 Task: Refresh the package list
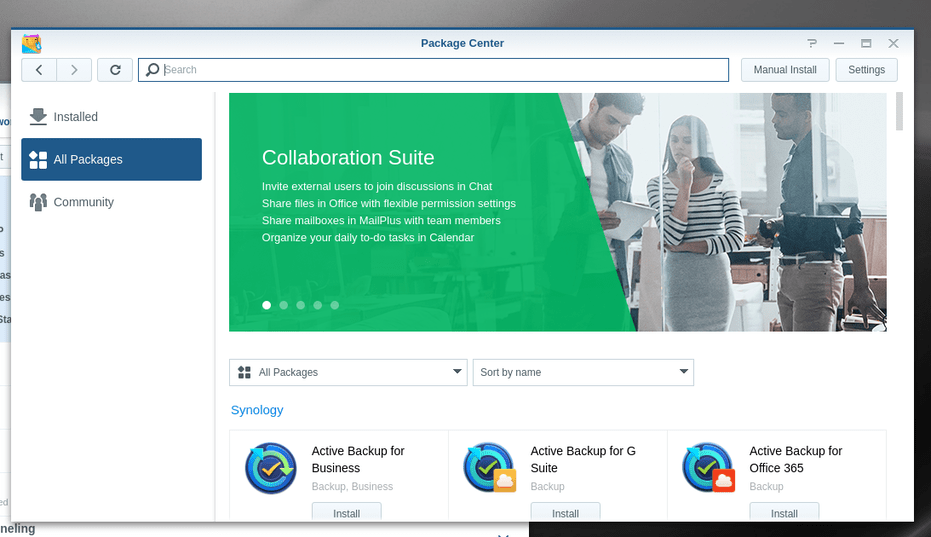[x=115, y=70]
